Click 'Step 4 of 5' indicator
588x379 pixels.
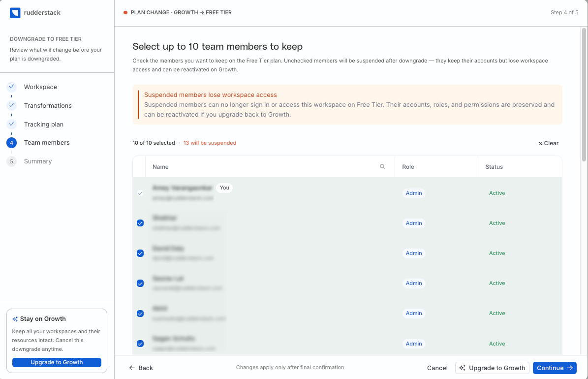click(564, 13)
